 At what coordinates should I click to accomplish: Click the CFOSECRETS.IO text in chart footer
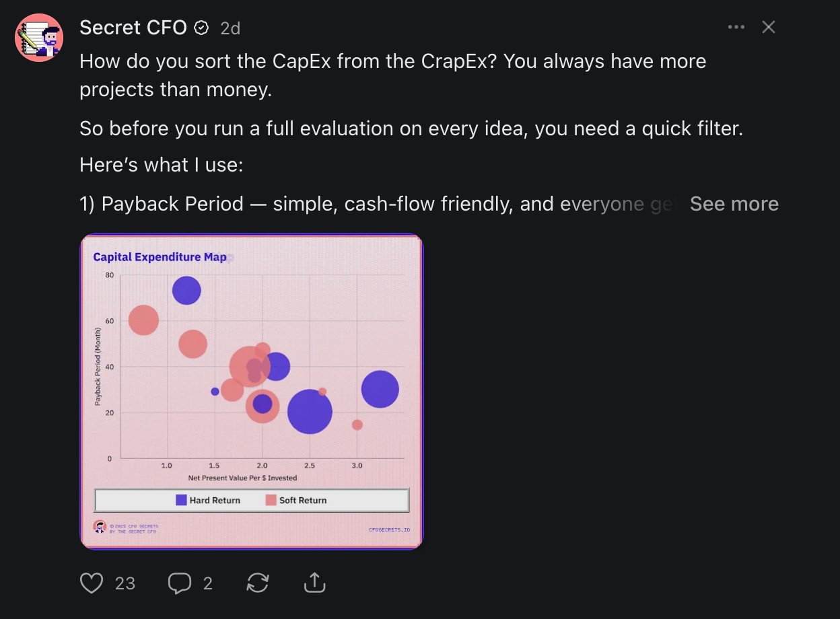click(x=389, y=530)
